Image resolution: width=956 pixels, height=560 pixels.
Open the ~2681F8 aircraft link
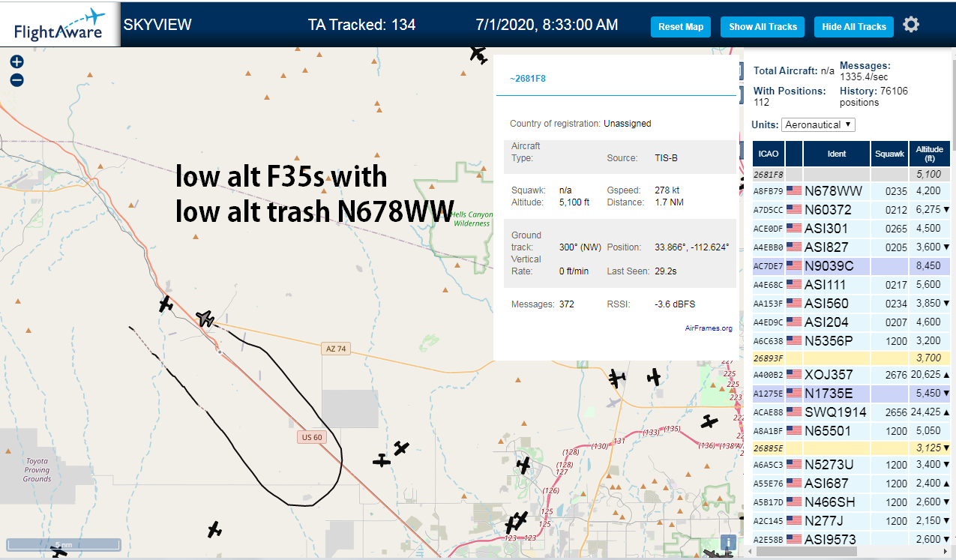[x=528, y=79]
